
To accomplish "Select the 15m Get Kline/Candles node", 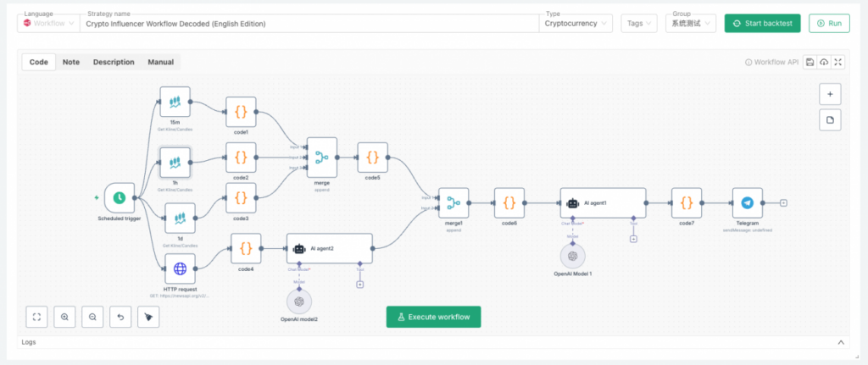I will point(175,102).
